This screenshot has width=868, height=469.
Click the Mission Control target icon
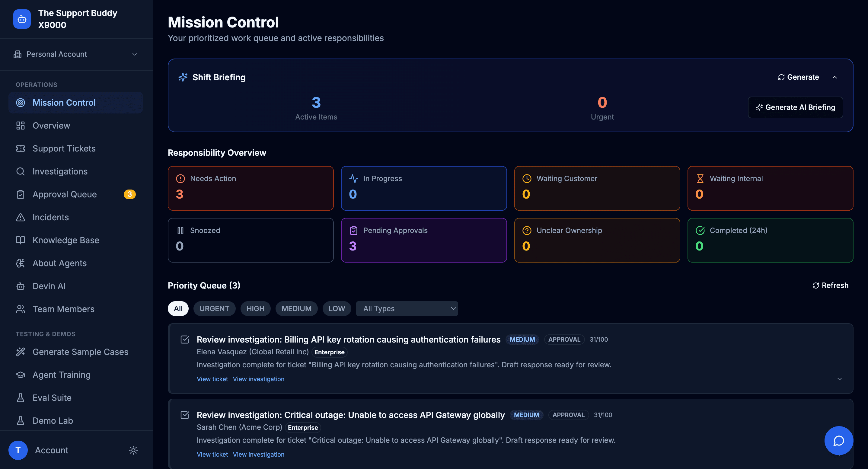[x=21, y=102]
